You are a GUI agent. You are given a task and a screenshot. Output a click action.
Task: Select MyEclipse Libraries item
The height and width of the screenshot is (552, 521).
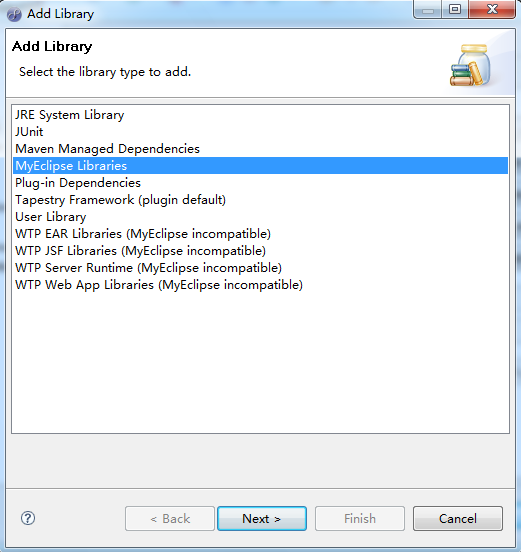260,165
